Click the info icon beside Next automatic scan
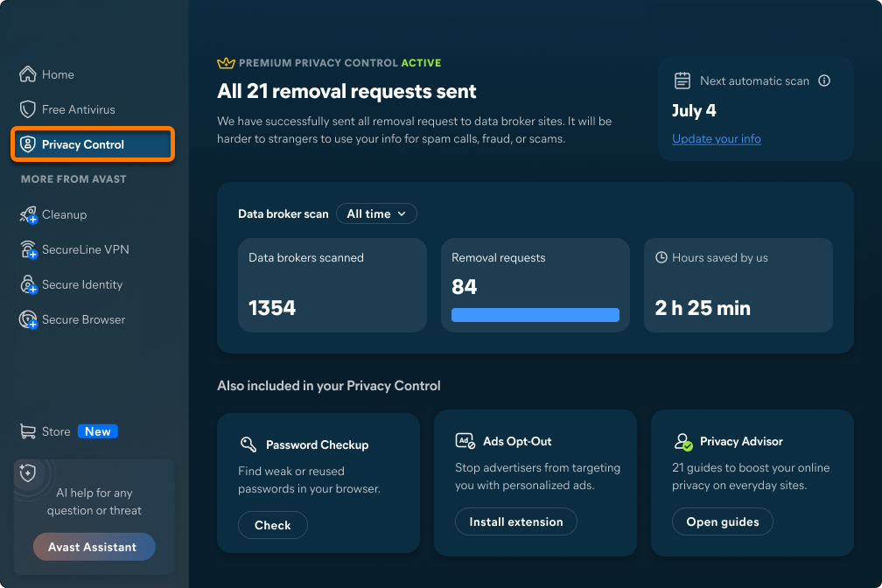Screen dimensions: 882x588 824,80
